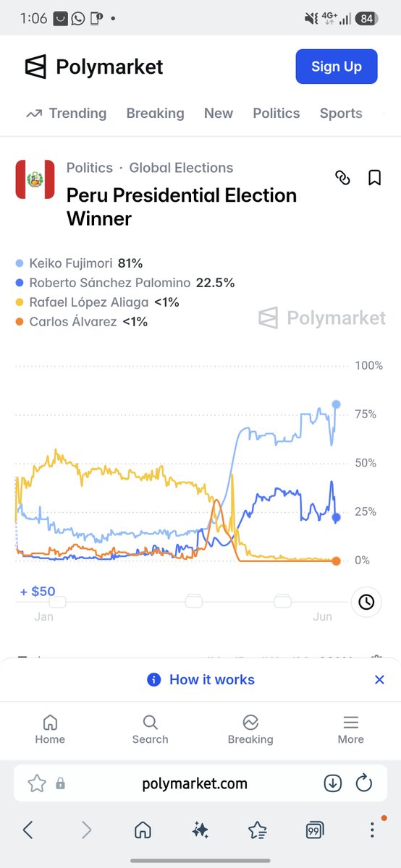401x868 pixels.
Task: Bookmark the Peru election market
Action: pyautogui.click(x=374, y=177)
